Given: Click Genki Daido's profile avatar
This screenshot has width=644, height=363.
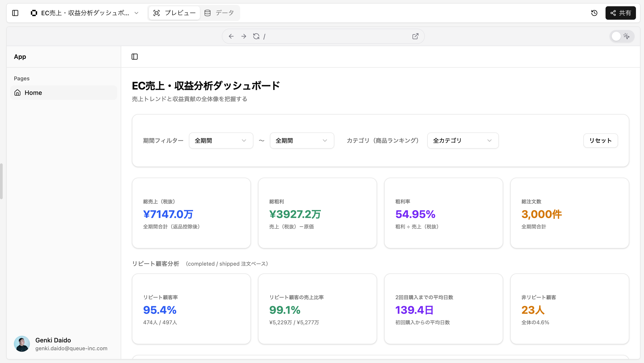Looking at the screenshot, I should (22, 344).
